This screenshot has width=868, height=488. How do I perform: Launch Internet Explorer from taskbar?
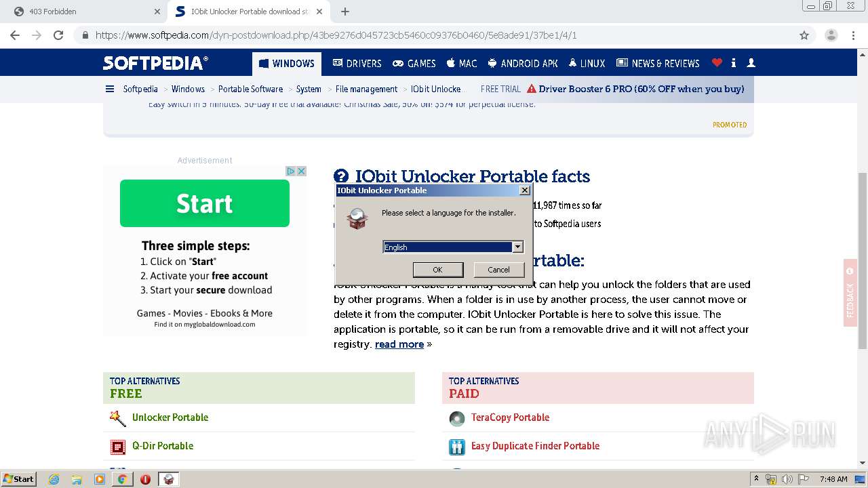pos(54,479)
